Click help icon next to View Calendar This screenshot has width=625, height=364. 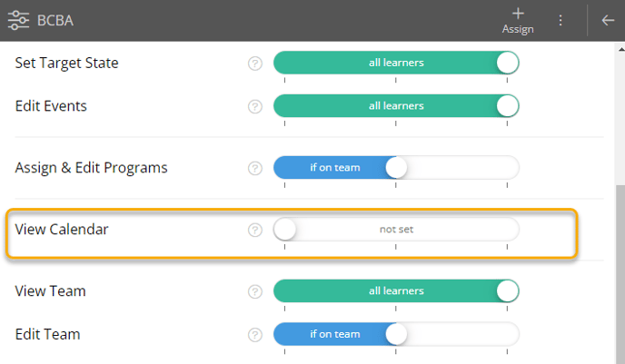[x=255, y=230]
